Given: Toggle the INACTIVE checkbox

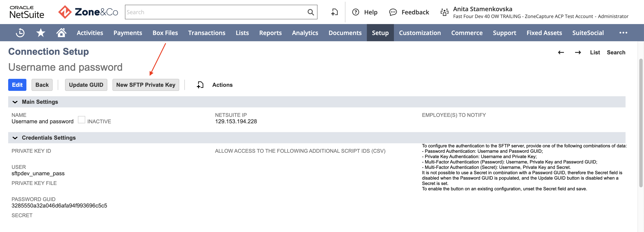Looking at the screenshot, I should (82, 120).
